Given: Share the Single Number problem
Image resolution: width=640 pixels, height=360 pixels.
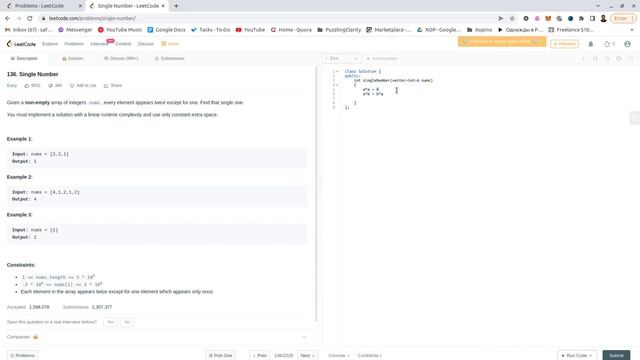Looking at the screenshot, I should coord(113,85).
